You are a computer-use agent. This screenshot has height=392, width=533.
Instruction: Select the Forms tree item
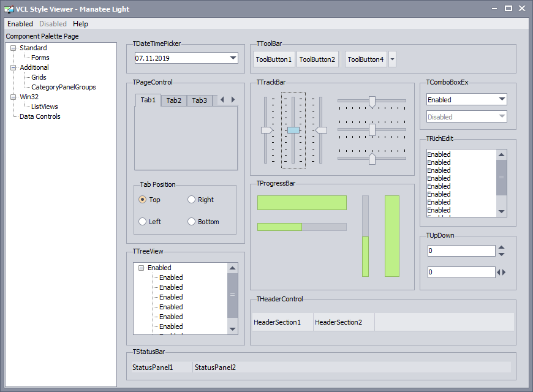click(x=40, y=58)
